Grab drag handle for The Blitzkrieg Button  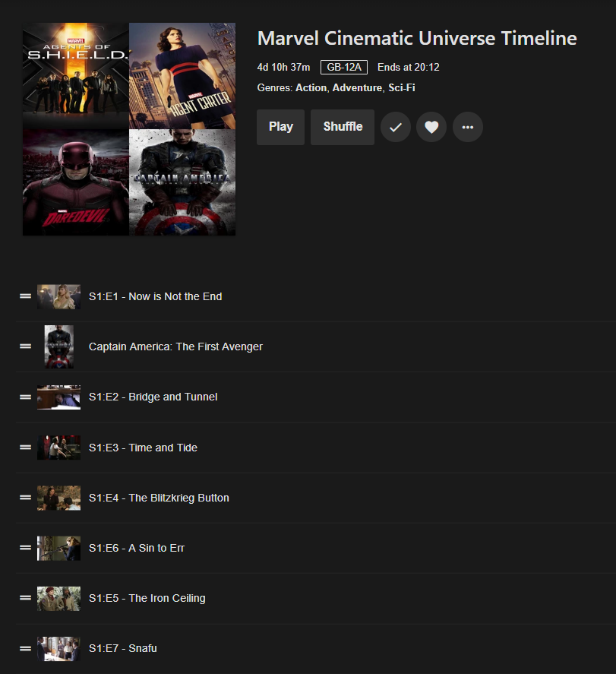[x=25, y=498]
